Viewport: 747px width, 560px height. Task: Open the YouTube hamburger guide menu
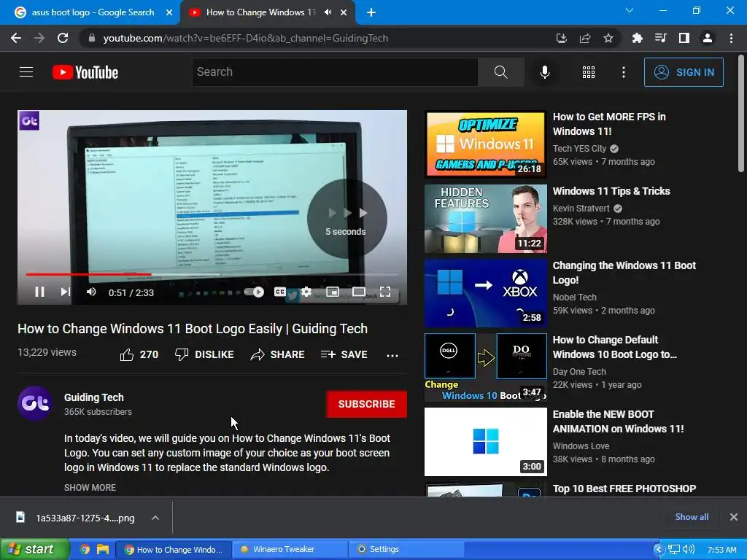click(26, 72)
